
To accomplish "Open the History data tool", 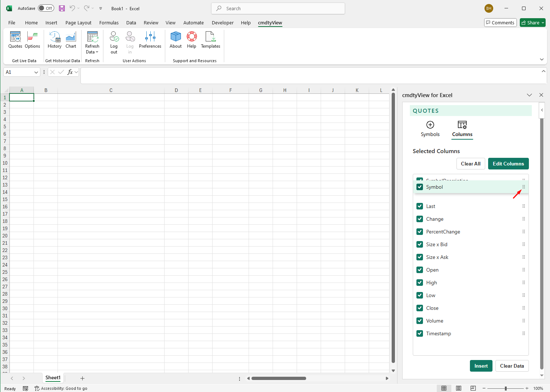I will (55, 40).
